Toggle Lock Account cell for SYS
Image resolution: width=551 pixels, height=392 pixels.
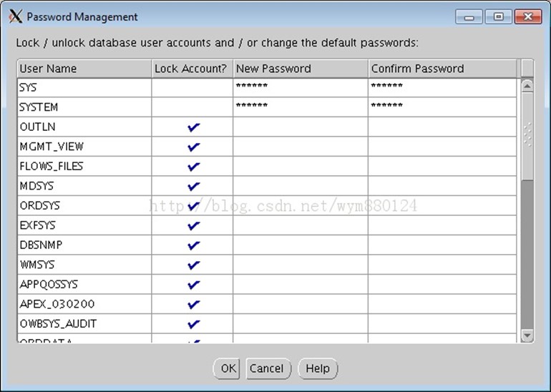pos(192,87)
